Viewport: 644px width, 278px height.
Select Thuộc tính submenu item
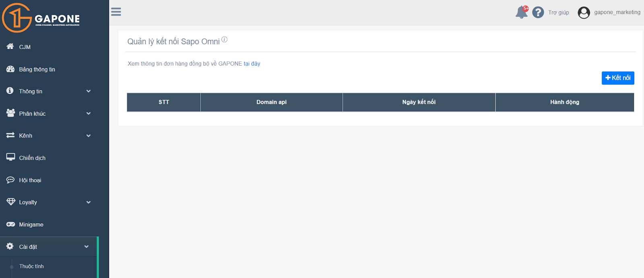click(x=31, y=266)
